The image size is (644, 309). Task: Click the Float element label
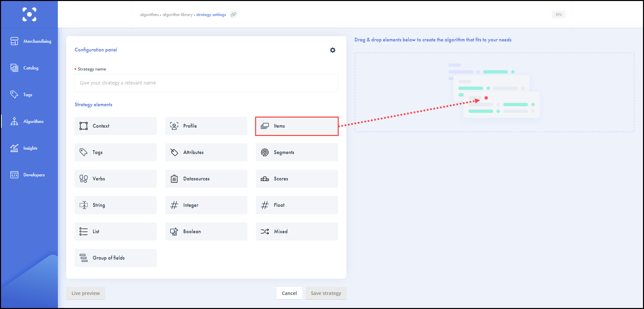tap(279, 205)
